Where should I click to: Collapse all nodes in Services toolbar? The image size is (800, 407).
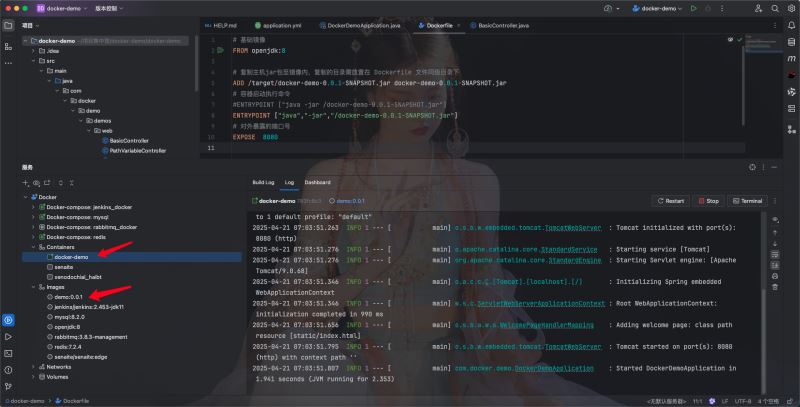click(x=72, y=183)
